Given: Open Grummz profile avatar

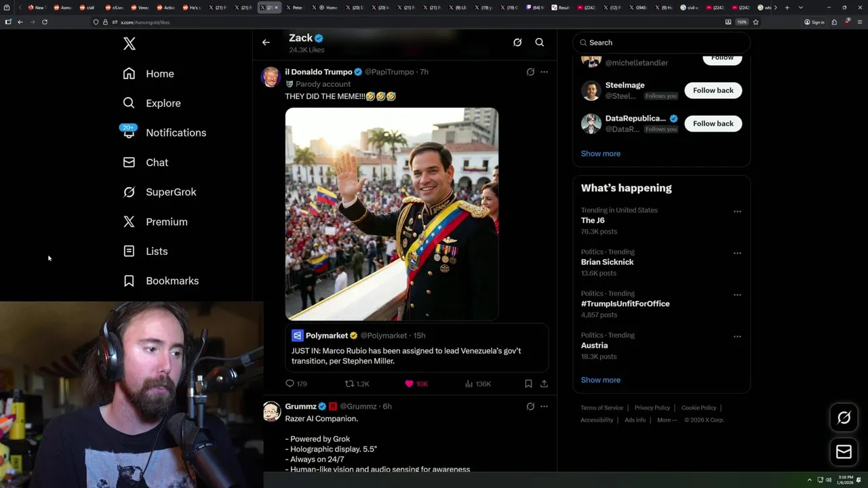Looking at the screenshot, I should coord(271,411).
